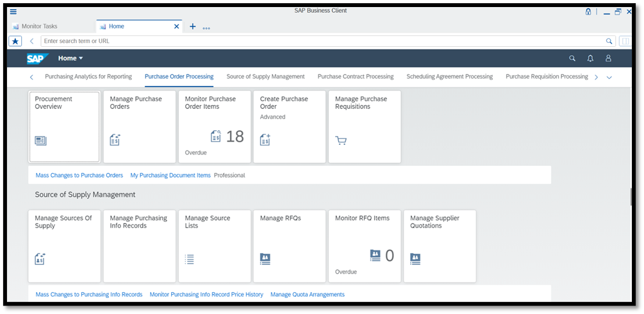Toggle the side panel icon beside search
The height and width of the screenshot is (314, 644).
625,41
